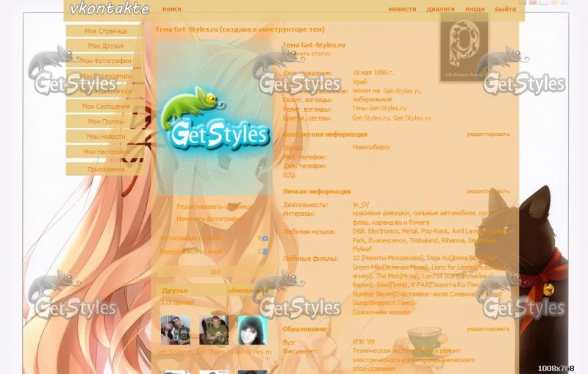Open the photo icon beside Фотографии со мной
588x374 pixels.
(x=265, y=238)
